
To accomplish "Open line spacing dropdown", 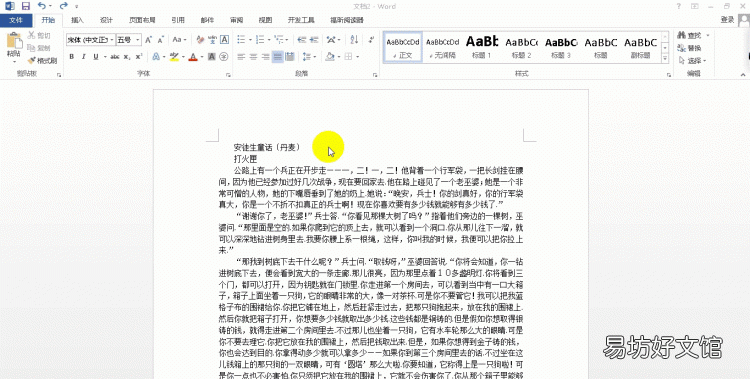I will [309, 57].
